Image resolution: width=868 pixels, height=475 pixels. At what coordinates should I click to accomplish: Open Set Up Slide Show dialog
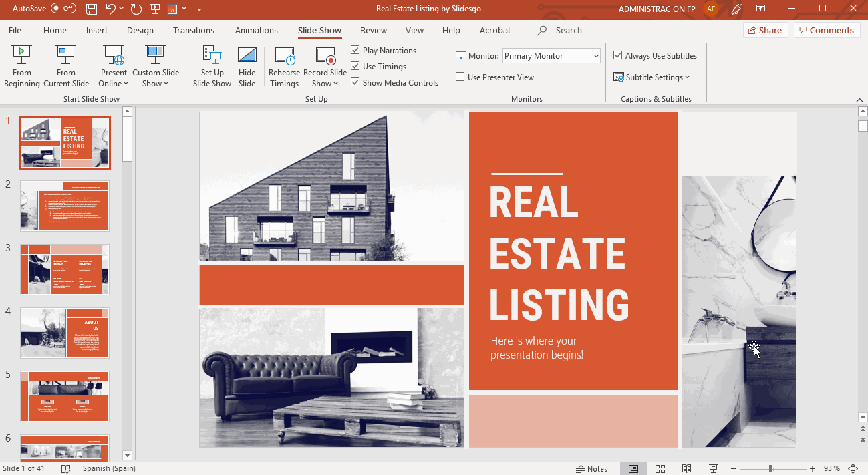coord(212,66)
